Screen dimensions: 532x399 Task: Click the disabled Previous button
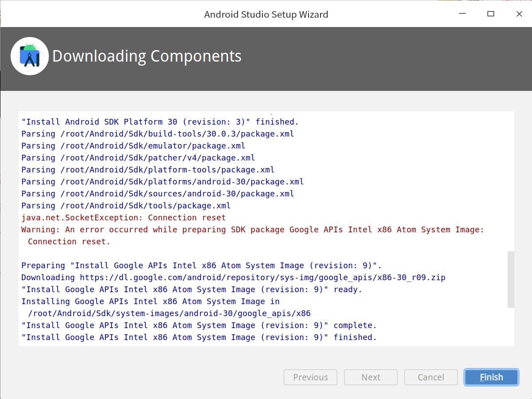tap(310, 377)
